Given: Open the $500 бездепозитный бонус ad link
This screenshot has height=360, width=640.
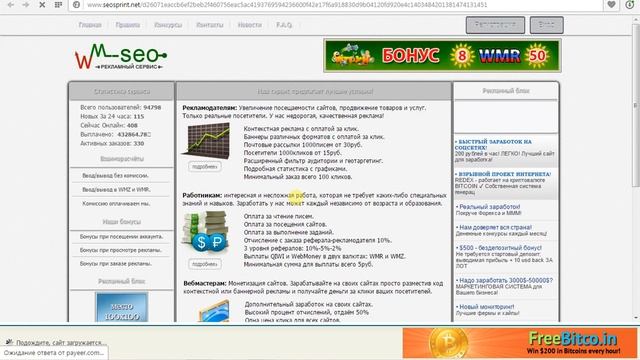Looking at the screenshot, I should pos(500,248).
